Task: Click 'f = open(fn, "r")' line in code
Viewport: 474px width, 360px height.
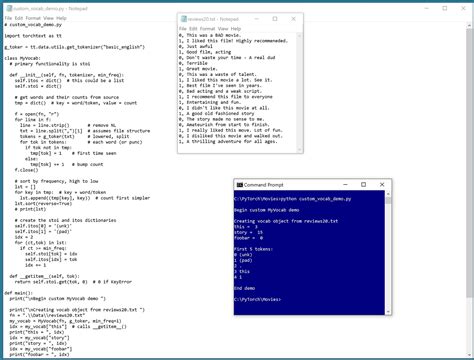Action: [37, 114]
